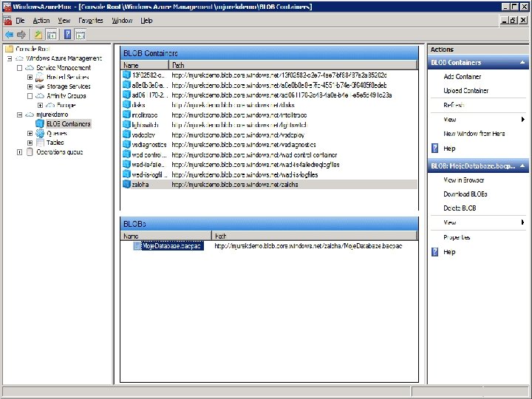This screenshot has width=532, height=399.
Task: Click the app icon in title bar
Action: click(x=7, y=7)
